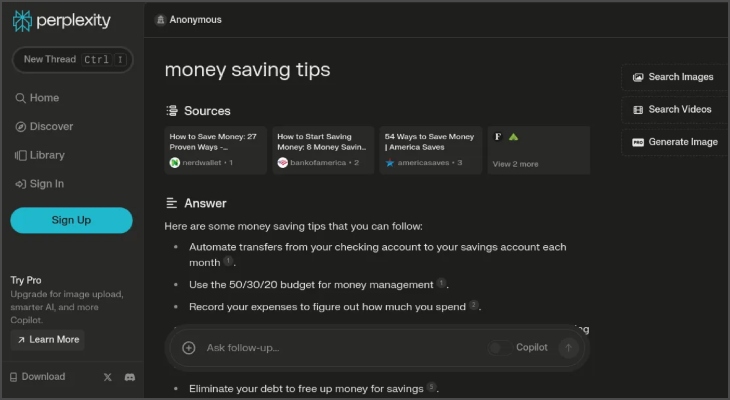Image resolution: width=730 pixels, height=400 pixels.
Task: Click the plus attach icon in follow-up bar
Action: coord(189,348)
